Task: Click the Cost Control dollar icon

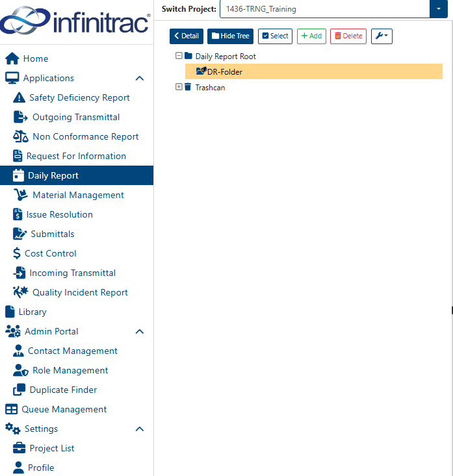Action: tap(17, 253)
